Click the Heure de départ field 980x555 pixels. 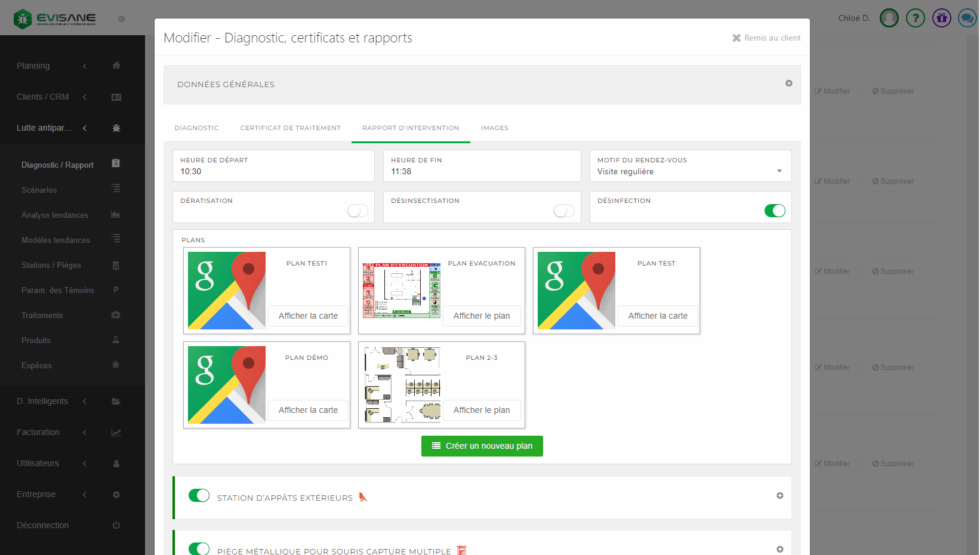point(273,171)
